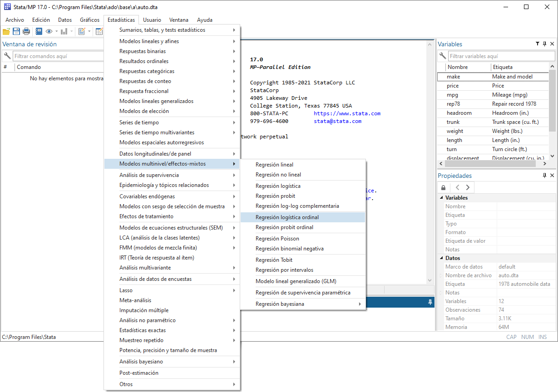The image size is (558, 392).
Task: Open the Otros submenu
Action: pos(172,384)
